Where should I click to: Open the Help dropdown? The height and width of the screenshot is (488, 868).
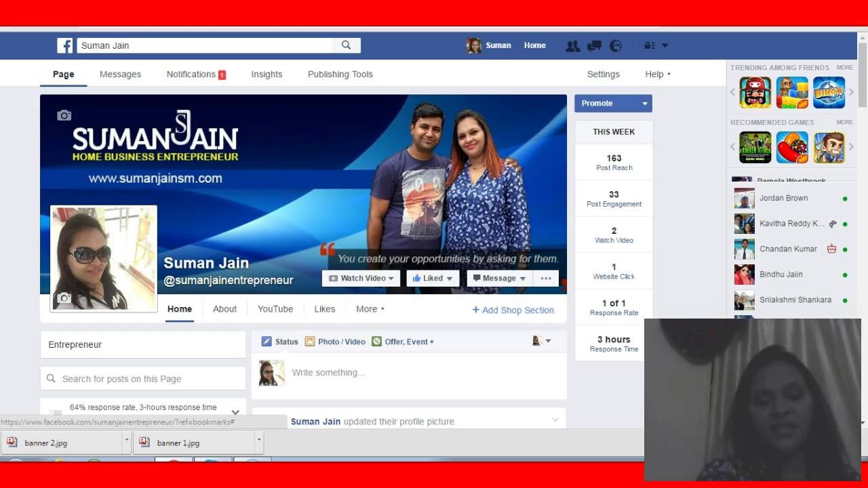[x=657, y=74]
